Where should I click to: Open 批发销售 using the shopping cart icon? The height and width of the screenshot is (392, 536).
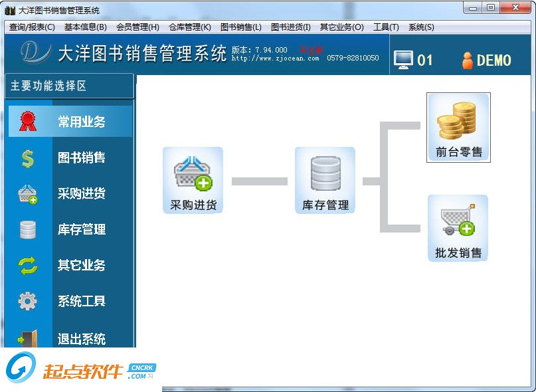pos(458,223)
